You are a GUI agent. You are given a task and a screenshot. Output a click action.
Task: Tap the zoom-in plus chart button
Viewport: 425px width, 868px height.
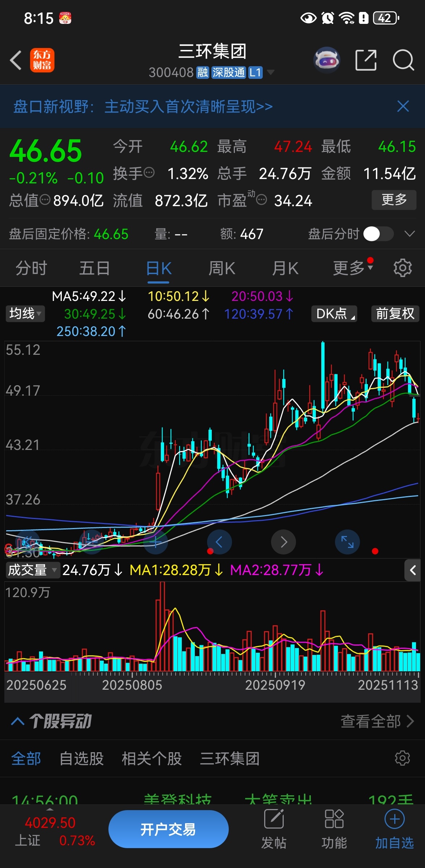tap(156, 542)
